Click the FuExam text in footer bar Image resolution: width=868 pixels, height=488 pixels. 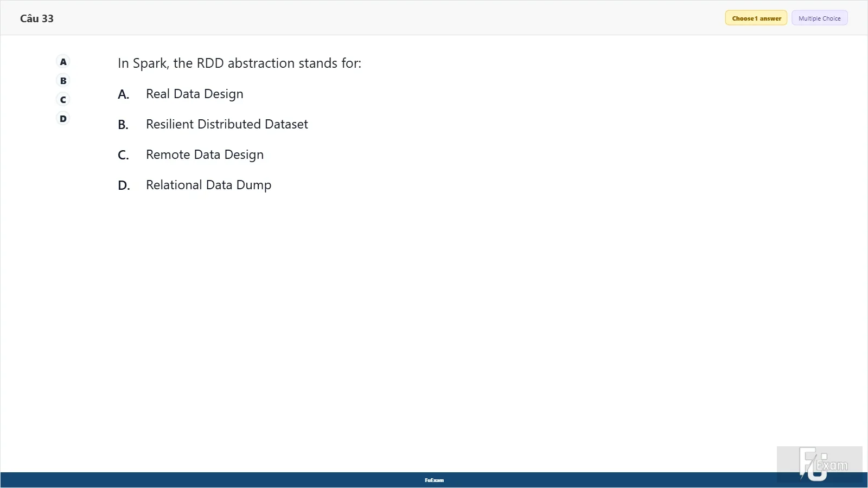click(x=434, y=480)
